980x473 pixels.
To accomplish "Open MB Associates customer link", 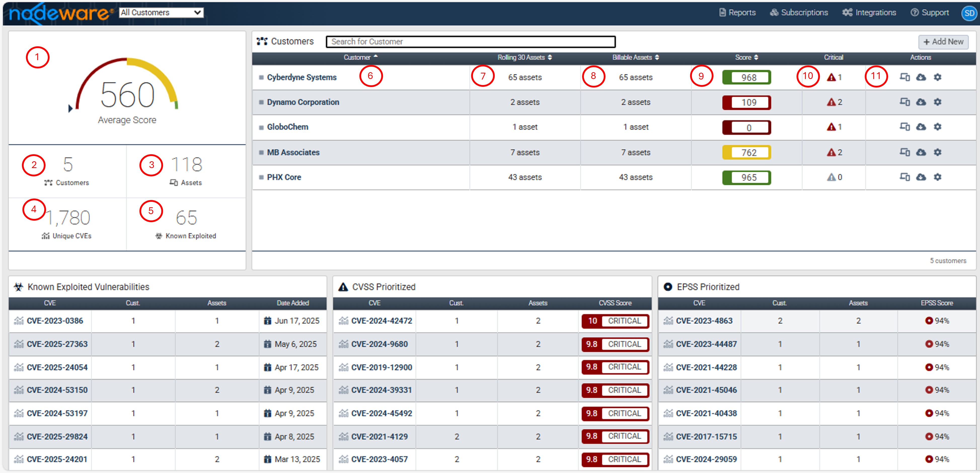I will point(293,152).
